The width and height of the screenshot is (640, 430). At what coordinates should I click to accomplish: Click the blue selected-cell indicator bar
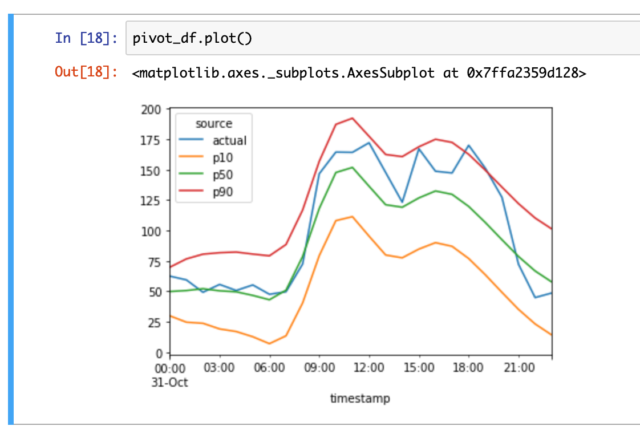(x=11, y=219)
